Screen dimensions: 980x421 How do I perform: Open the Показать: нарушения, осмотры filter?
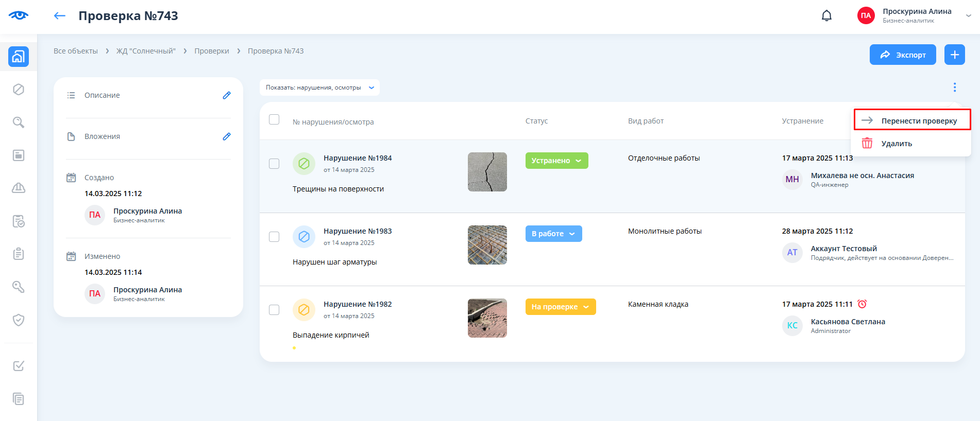pyautogui.click(x=319, y=87)
